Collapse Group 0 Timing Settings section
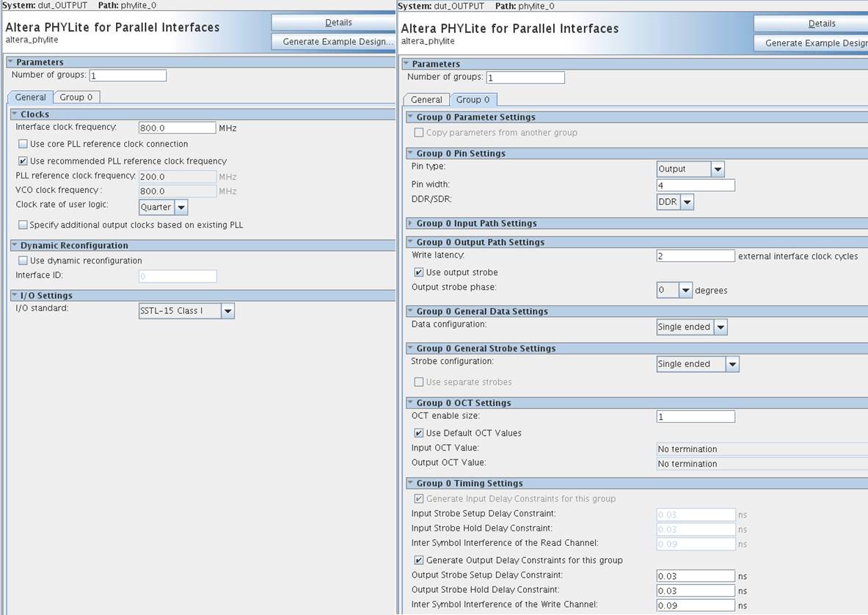The width and height of the screenshot is (868, 615). pos(410,483)
